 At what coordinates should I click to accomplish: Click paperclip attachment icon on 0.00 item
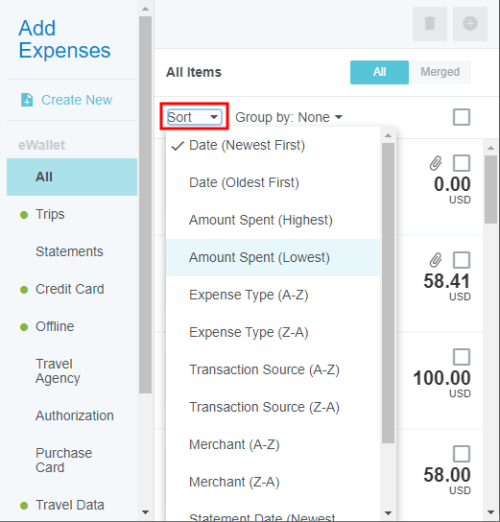(x=435, y=163)
